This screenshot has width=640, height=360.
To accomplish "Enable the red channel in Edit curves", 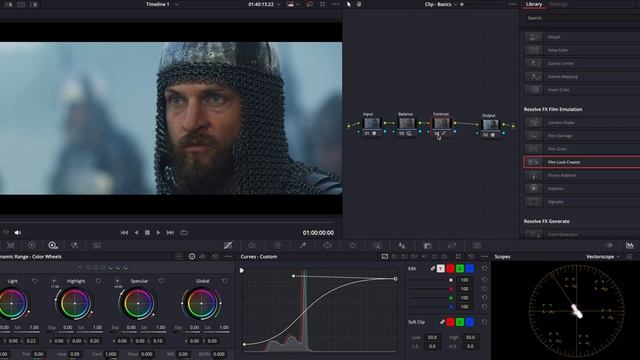I will [x=450, y=269].
